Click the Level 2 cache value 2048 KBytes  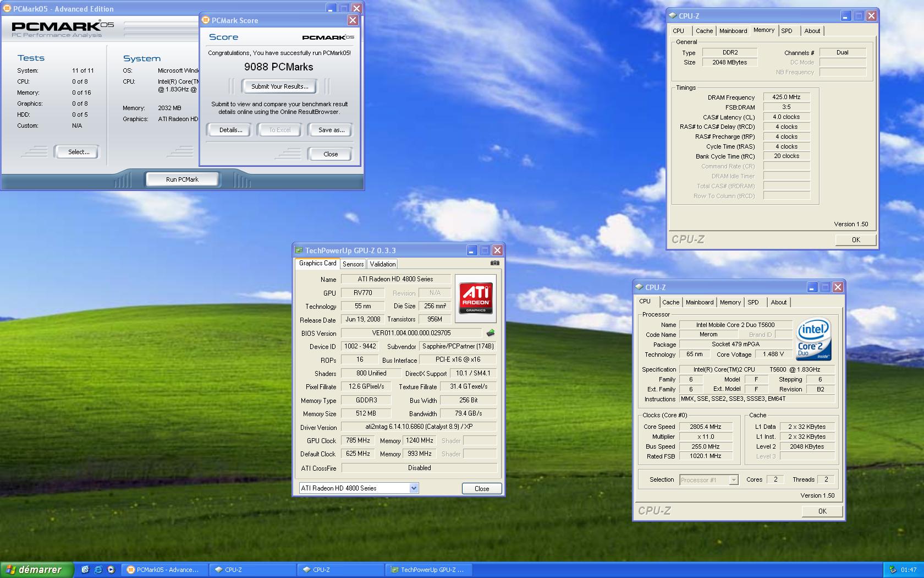(x=807, y=447)
